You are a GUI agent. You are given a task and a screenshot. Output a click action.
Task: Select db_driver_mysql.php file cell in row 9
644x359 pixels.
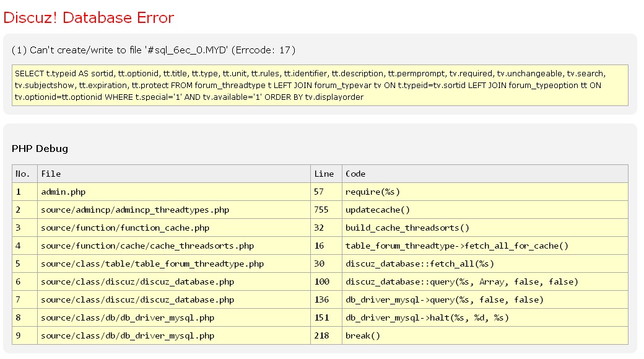click(174, 335)
